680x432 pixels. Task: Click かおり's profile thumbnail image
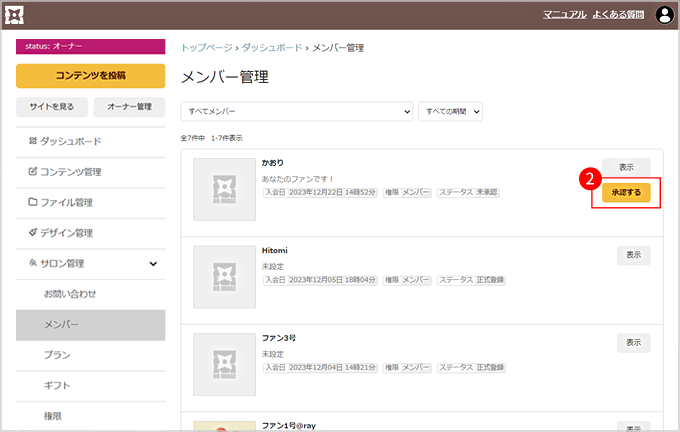coord(223,189)
